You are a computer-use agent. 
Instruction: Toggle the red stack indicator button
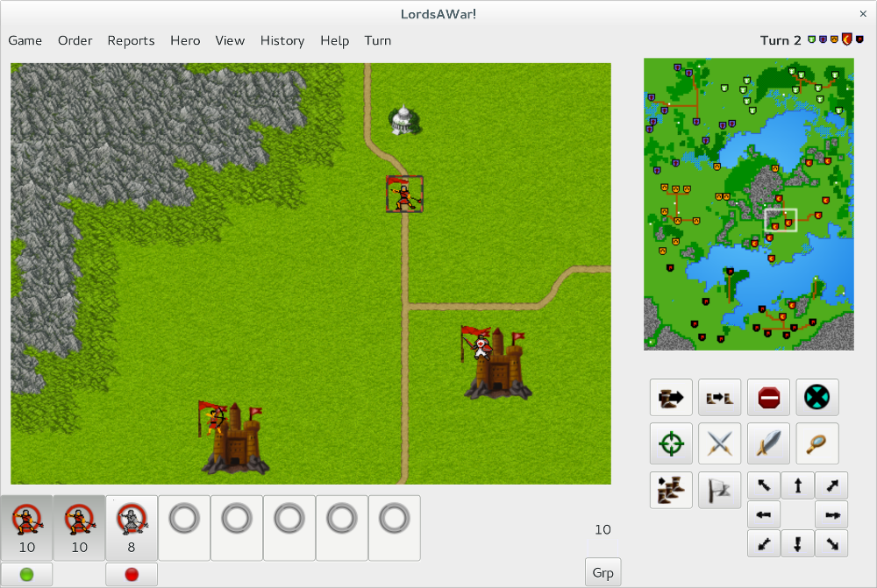pos(132,575)
